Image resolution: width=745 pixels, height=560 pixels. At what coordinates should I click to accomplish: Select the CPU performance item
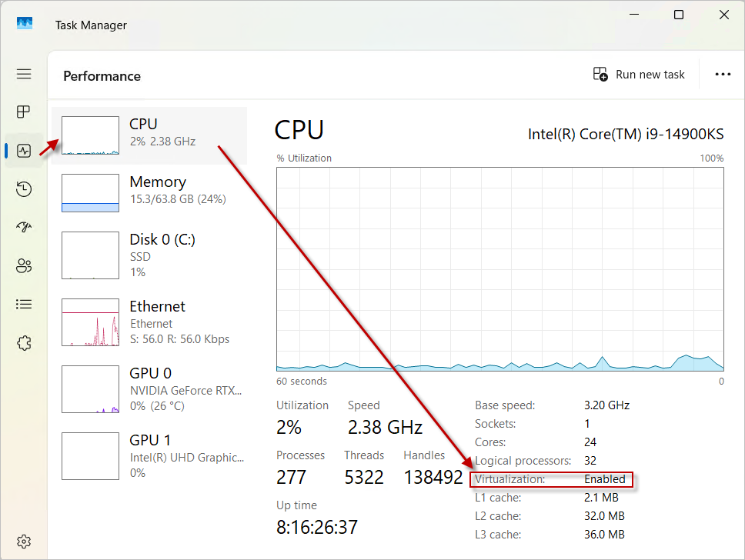[x=149, y=135]
